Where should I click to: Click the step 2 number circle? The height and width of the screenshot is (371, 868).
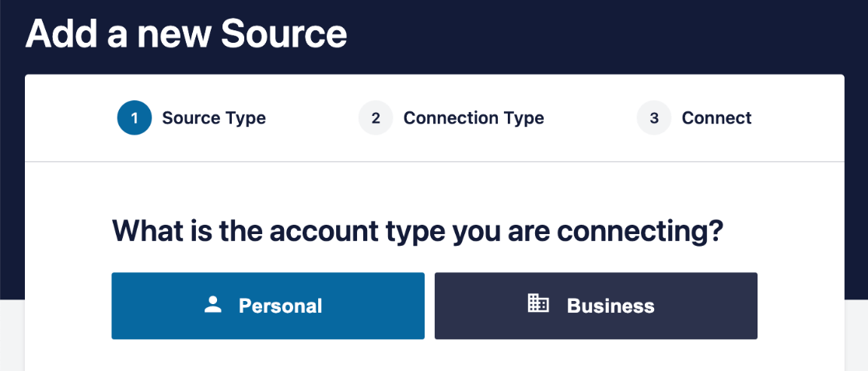click(x=376, y=118)
